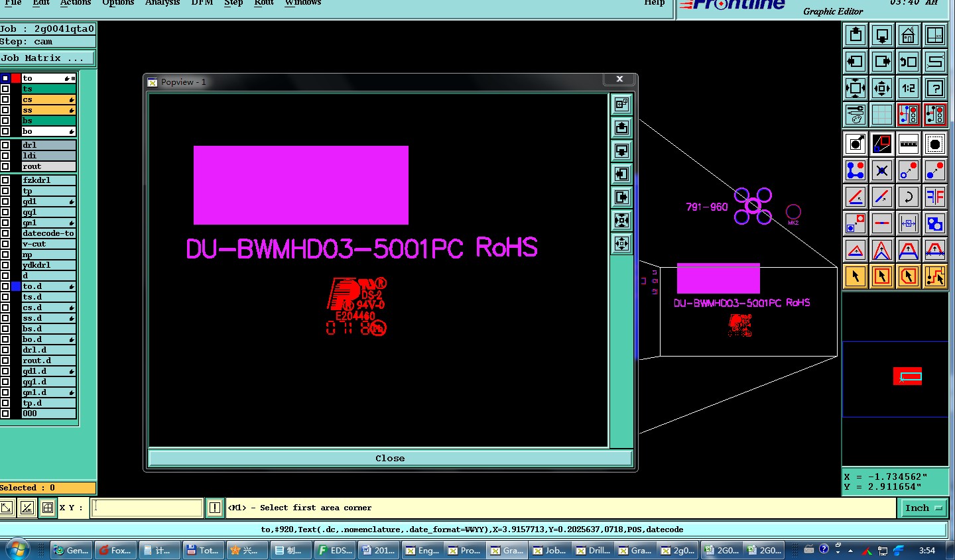This screenshot has height=560, width=955.
Task: Open the Windows Start button
Action: point(17,550)
